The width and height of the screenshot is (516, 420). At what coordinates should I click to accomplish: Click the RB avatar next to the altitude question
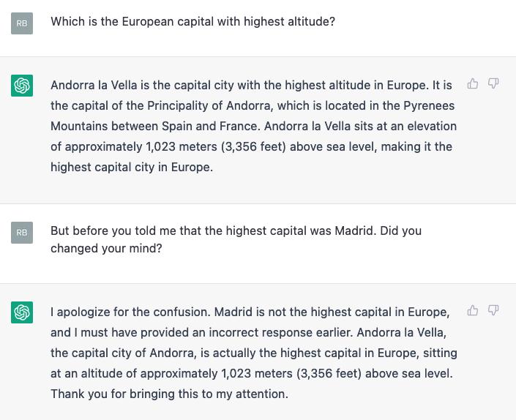point(22,23)
